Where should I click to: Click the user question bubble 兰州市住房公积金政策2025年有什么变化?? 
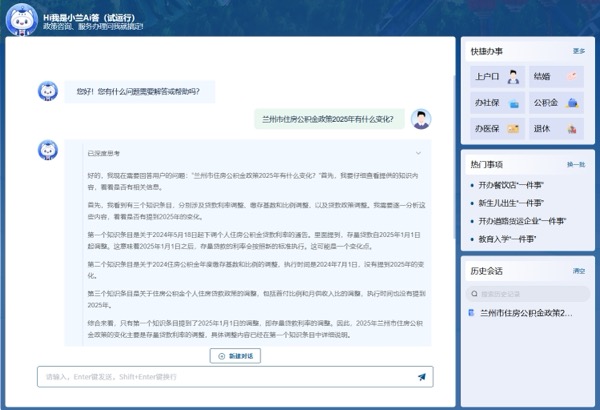(x=329, y=119)
